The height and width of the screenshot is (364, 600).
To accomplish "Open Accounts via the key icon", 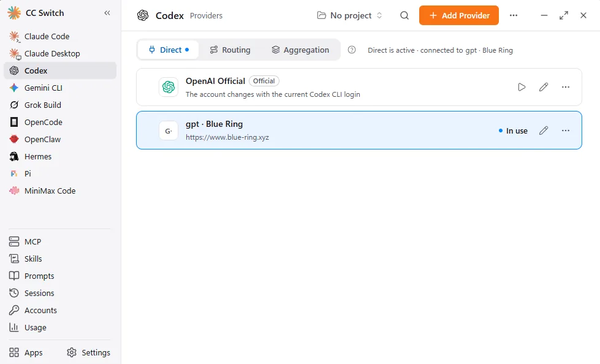I will point(14,311).
